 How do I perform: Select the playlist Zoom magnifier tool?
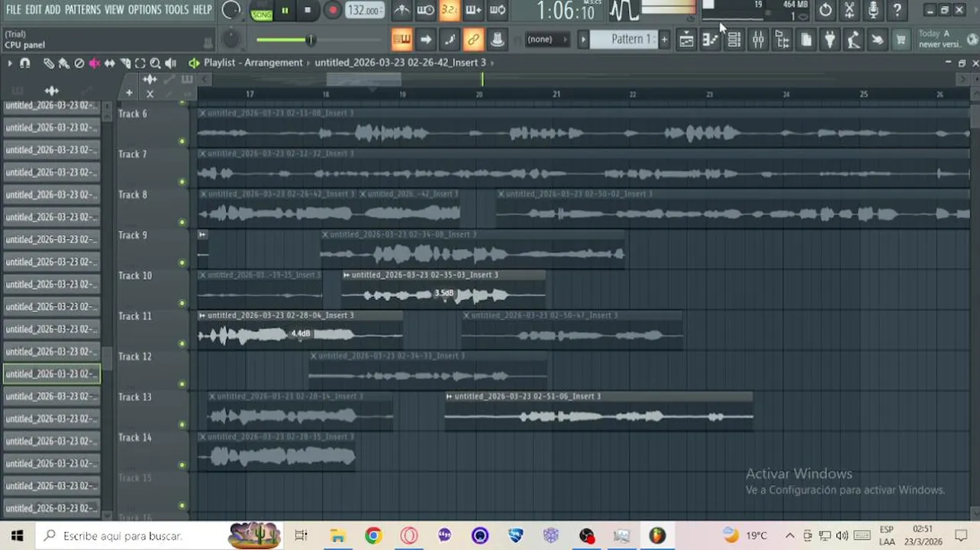155,63
